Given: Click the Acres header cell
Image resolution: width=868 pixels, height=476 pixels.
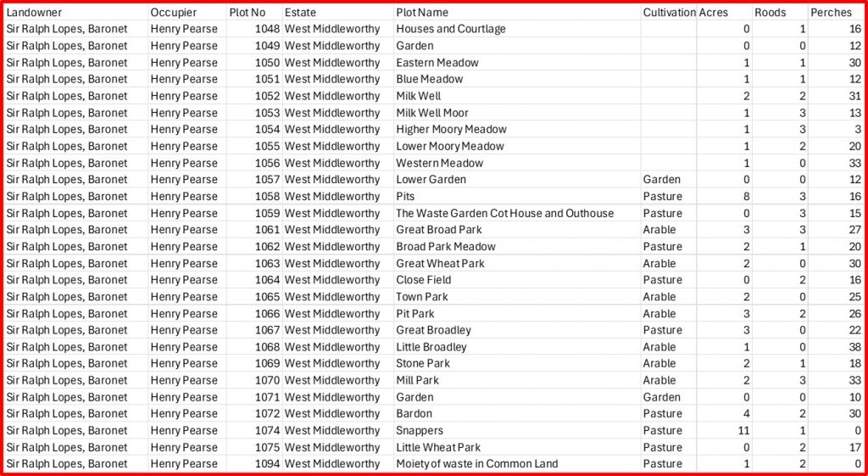Looking at the screenshot, I should click(x=724, y=12).
